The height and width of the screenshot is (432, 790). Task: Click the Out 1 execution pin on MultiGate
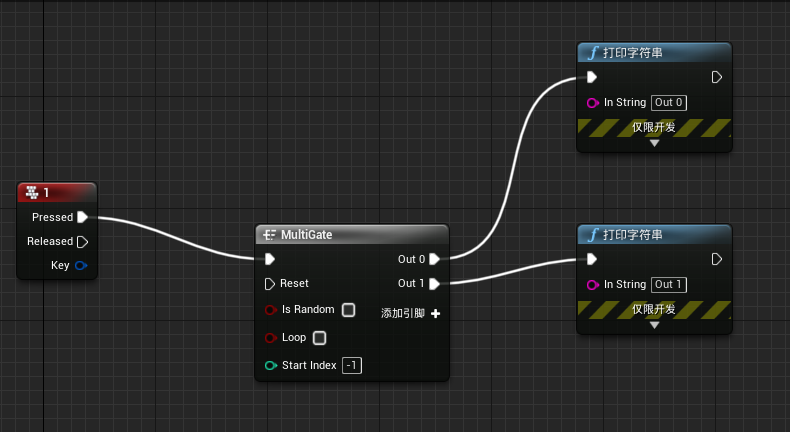pyautogui.click(x=434, y=283)
